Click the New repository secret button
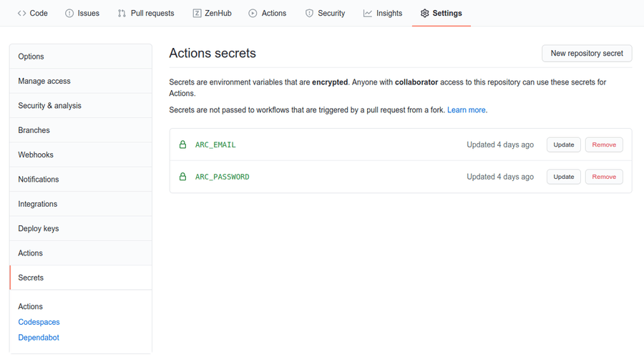This screenshot has width=644, height=362. point(587,54)
